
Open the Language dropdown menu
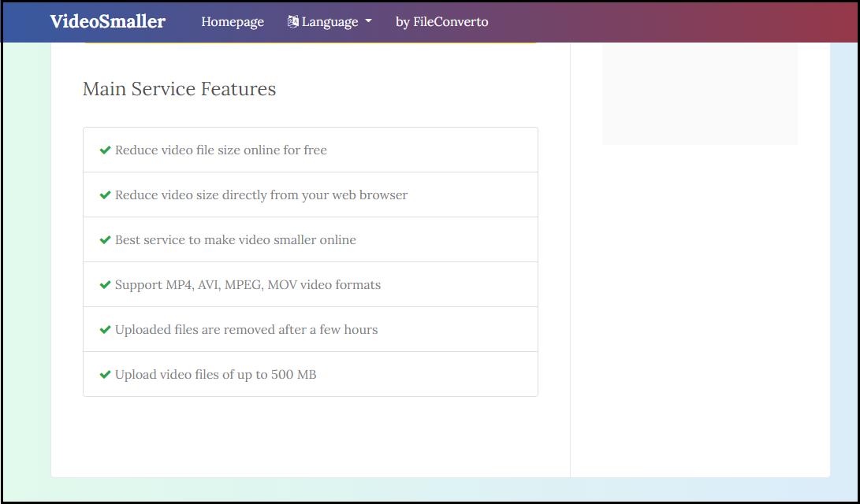329,22
